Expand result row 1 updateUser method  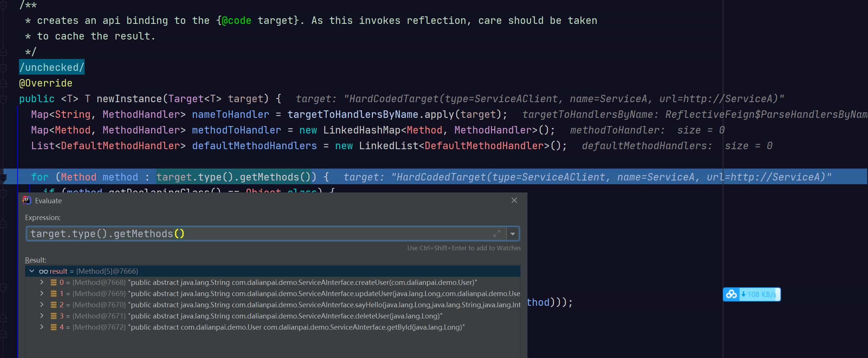42,293
